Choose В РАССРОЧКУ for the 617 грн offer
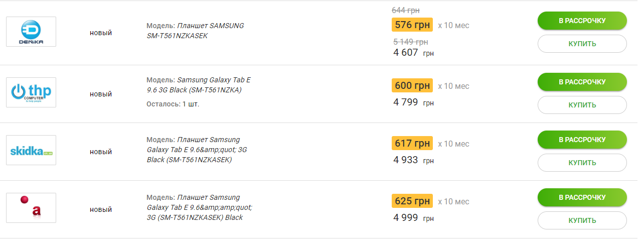 [582, 140]
